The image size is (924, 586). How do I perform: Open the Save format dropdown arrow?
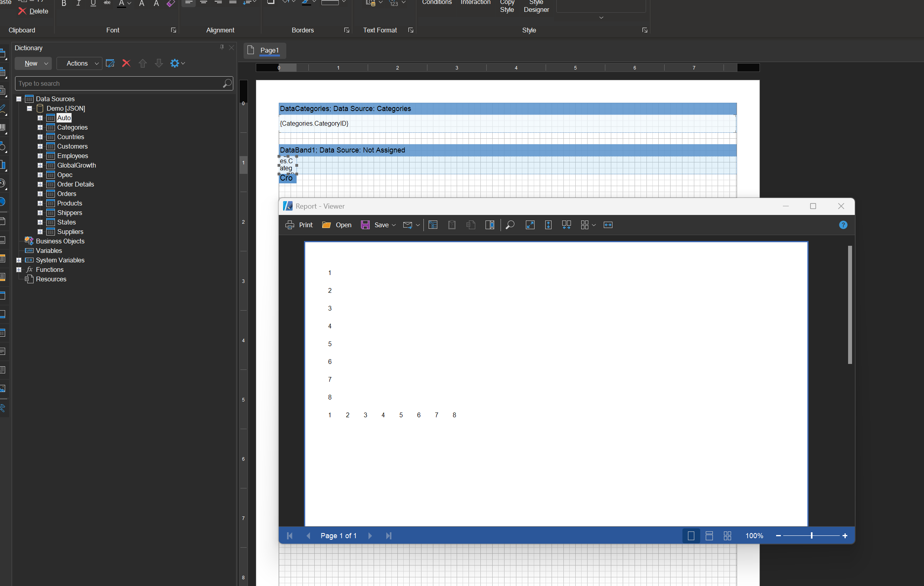pyautogui.click(x=394, y=225)
